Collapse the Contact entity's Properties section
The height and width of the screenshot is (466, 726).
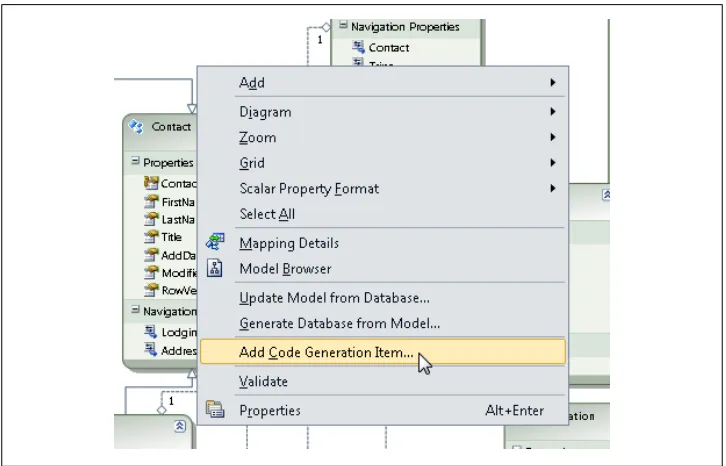[135, 161]
